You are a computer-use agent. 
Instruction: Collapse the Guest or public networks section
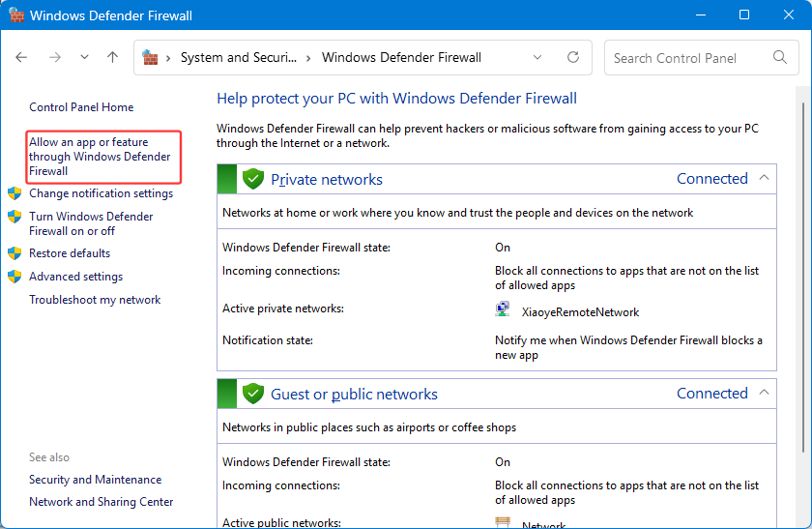[764, 393]
